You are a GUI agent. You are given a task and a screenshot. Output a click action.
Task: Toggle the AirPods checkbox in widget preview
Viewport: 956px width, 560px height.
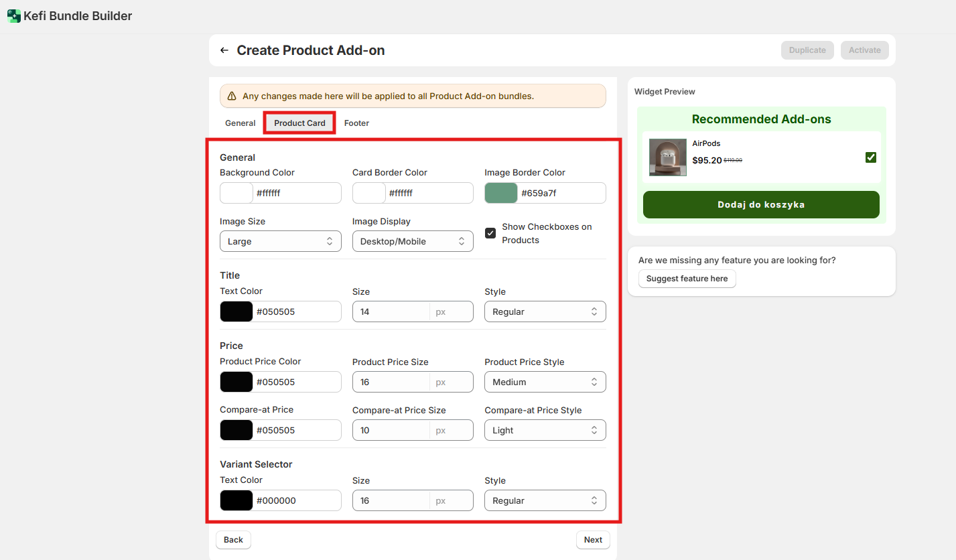point(870,157)
